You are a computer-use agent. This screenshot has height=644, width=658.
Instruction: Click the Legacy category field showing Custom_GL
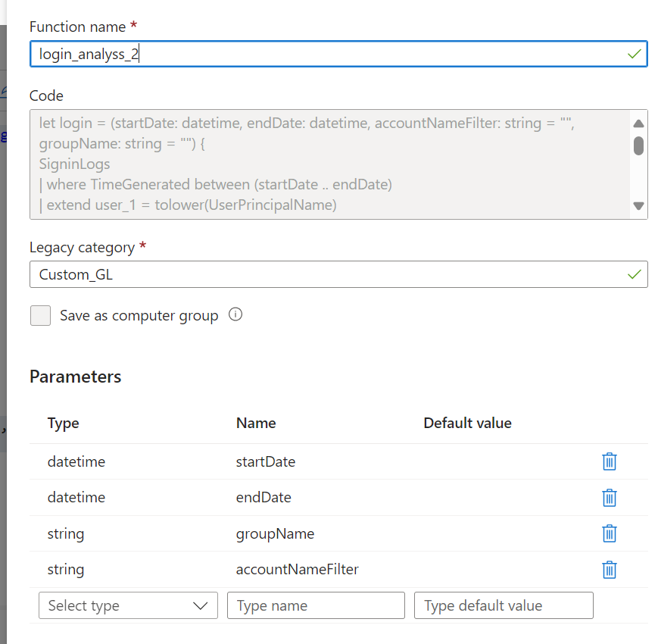click(x=303, y=274)
